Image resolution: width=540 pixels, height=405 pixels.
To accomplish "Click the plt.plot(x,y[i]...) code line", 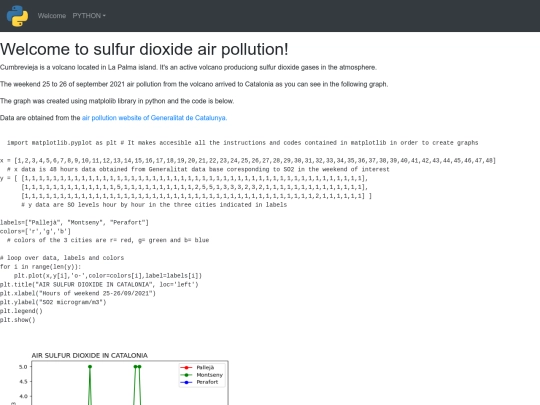I will [x=108, y=276].
